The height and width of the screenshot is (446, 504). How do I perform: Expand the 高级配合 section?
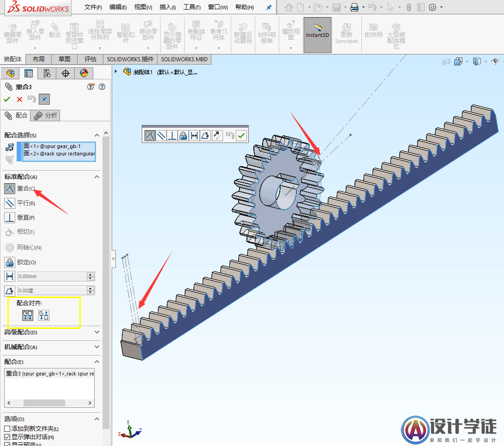pos(97,332)
